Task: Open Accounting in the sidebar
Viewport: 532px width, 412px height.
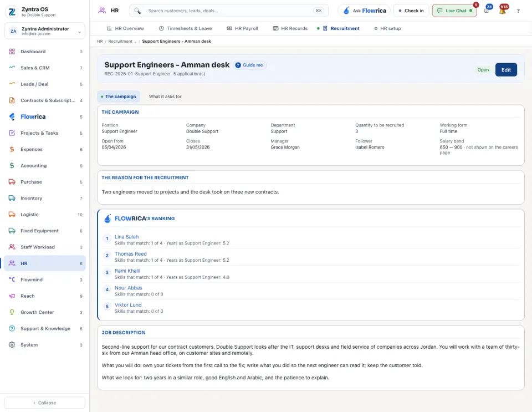Action: click(x=45, y=166)
